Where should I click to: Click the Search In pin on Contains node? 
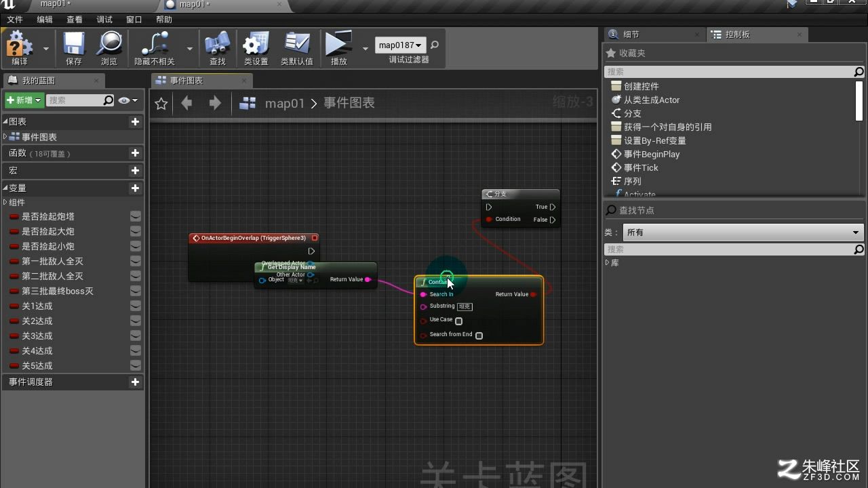click(423, 295)
